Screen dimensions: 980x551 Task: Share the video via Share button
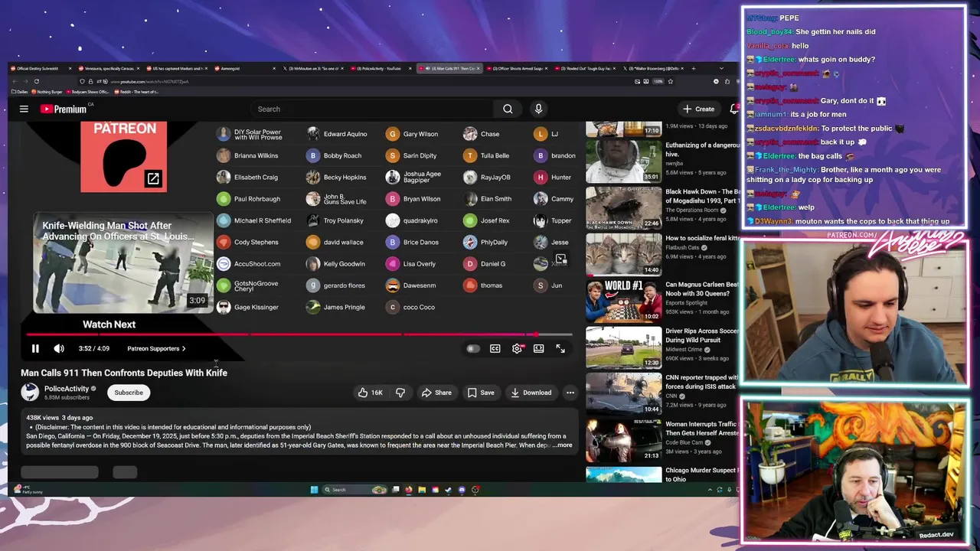tap(436, 393)
